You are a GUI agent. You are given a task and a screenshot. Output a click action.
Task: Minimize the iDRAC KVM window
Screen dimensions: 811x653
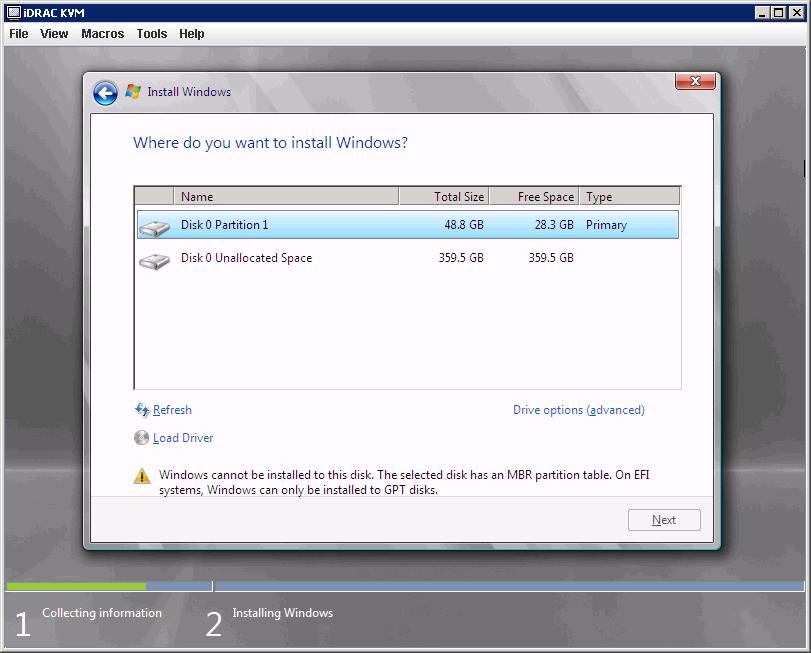pos(761,13)
